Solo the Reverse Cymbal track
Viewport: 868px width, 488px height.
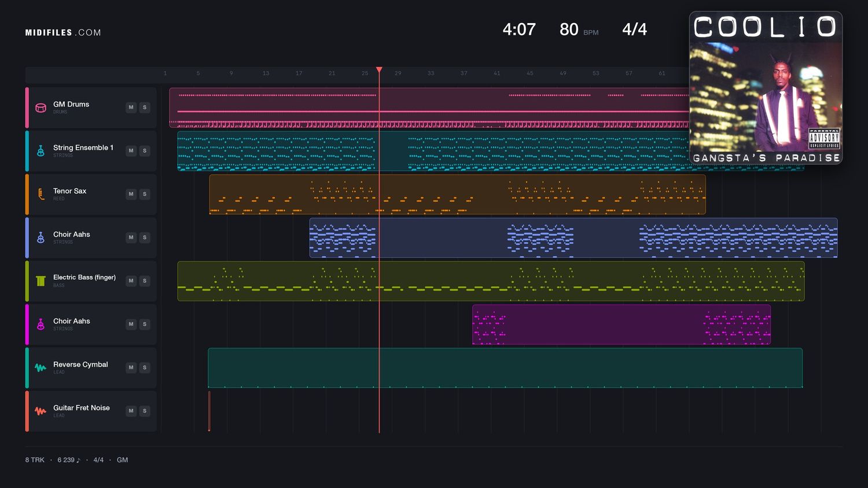click(145, 368)
